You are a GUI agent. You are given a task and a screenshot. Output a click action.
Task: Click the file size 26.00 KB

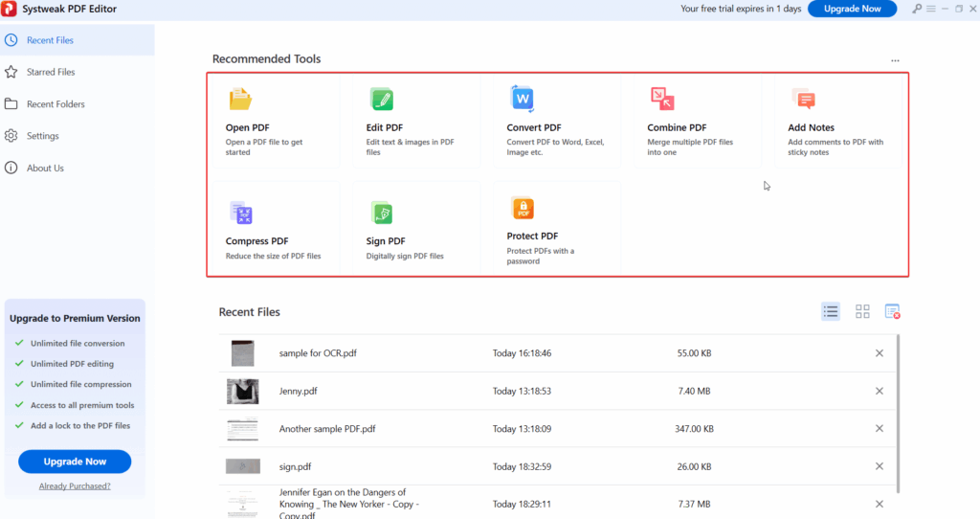tap(694, 466)
